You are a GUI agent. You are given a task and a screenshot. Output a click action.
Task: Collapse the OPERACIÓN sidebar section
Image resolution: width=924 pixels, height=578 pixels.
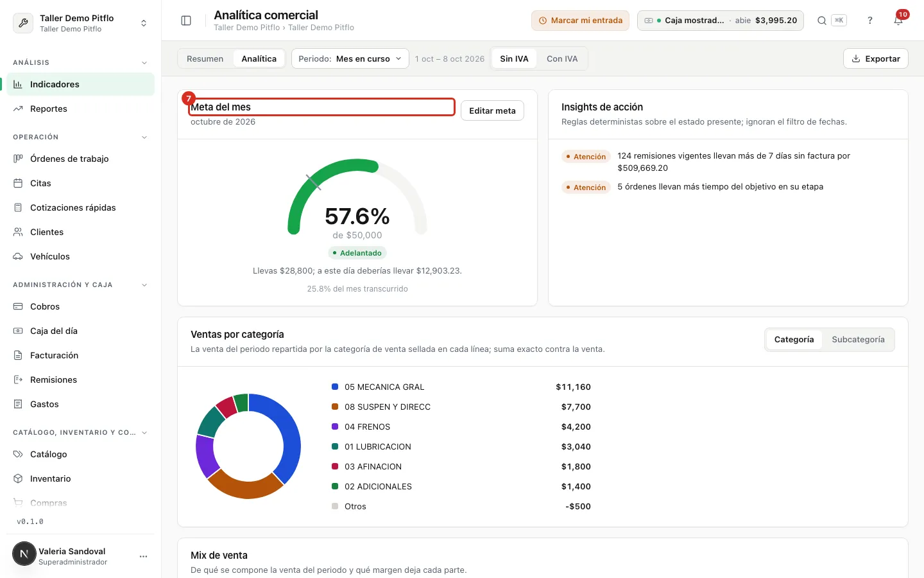(x=144, y=137)
